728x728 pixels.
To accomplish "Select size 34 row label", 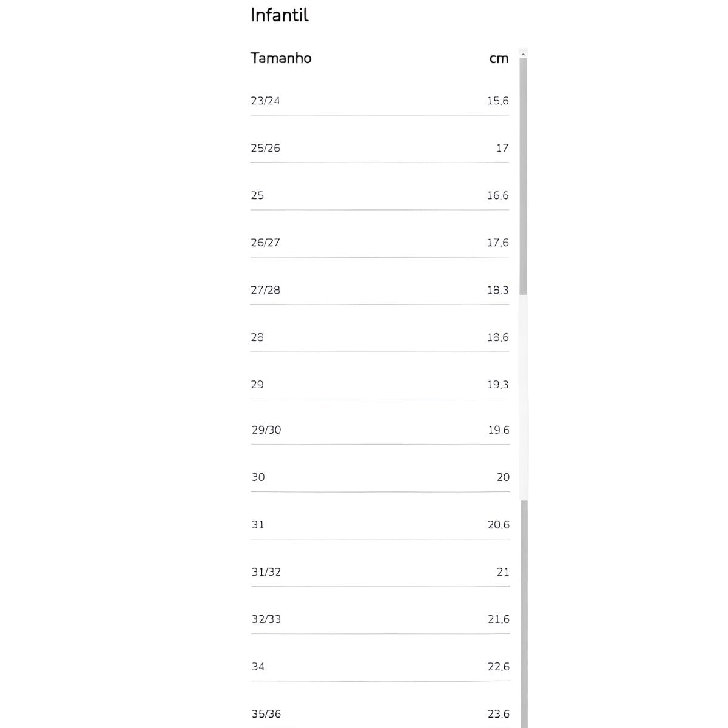I will [x=258, y=667].
